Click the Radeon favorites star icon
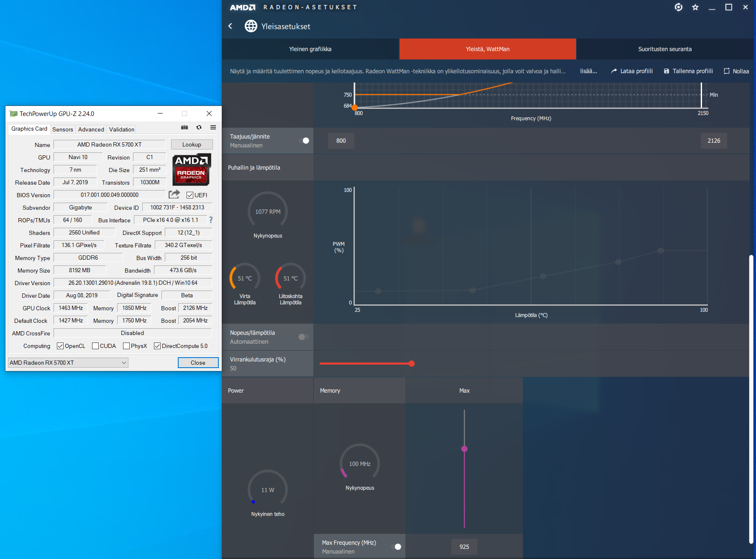 695,7
